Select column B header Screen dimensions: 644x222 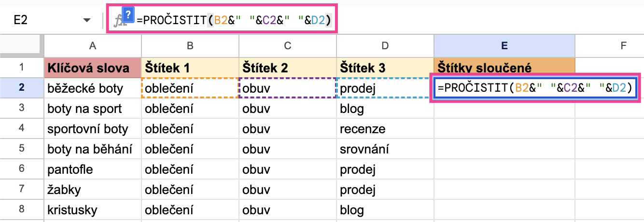pos(190,46)
